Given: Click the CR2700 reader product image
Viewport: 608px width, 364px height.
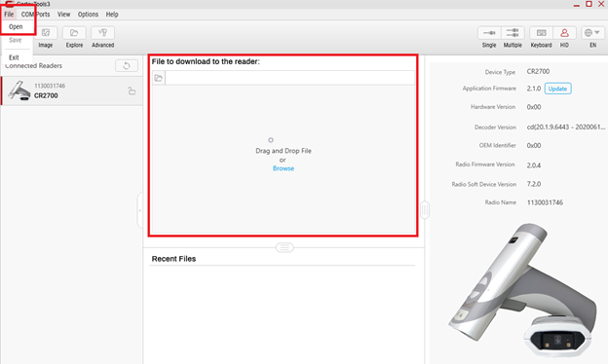Looking at the screenshot, I should point(523,290).
